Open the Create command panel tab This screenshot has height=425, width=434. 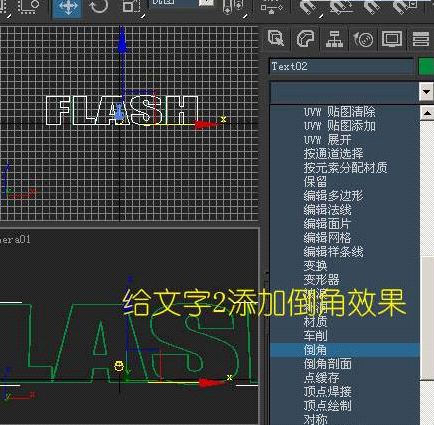coord(276,38)
